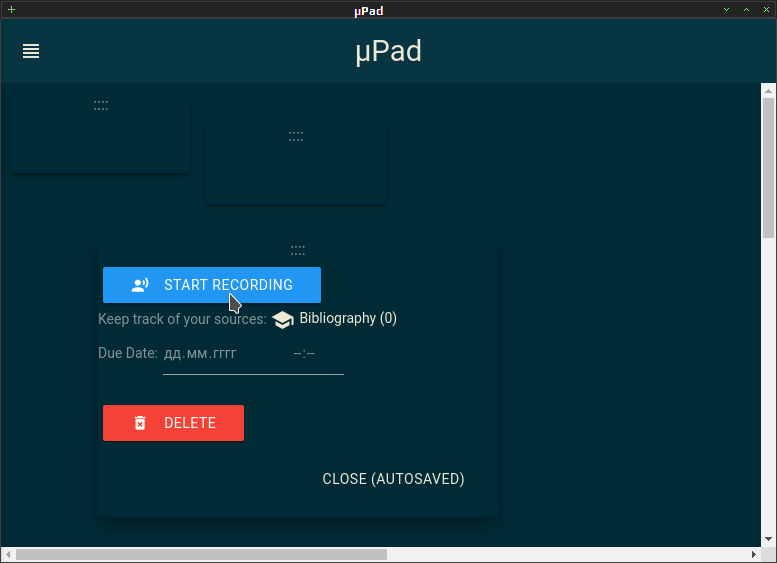Image resolution: width=777 pixels, height=563 pixels.
Task: Click the horizontal scrollbar thumb
Action: 201,554
